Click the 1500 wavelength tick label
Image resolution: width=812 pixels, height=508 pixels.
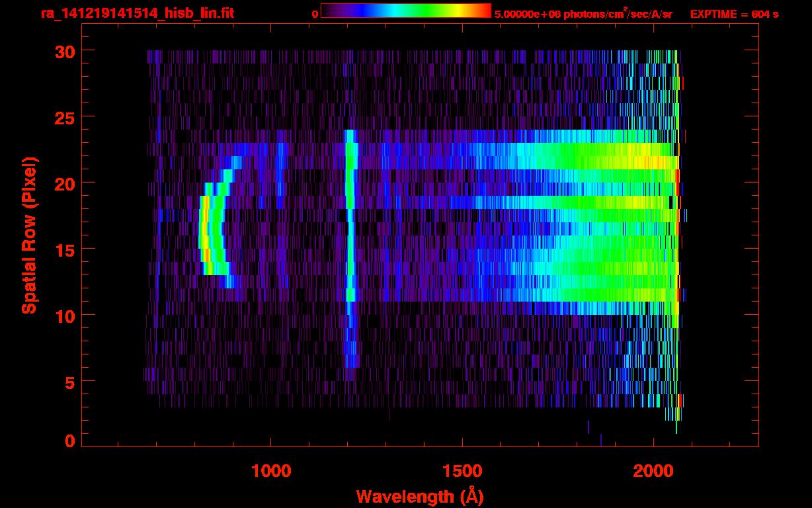coord(462,471)
